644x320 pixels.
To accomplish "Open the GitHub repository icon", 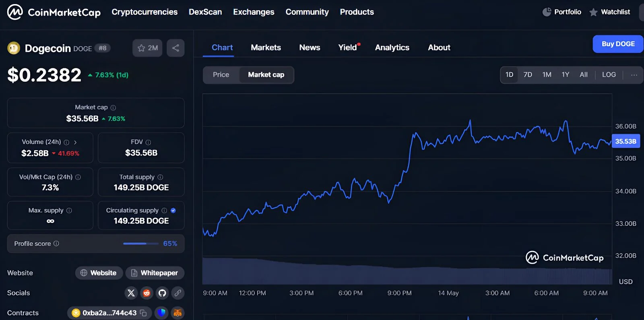I will coord(162,293).
